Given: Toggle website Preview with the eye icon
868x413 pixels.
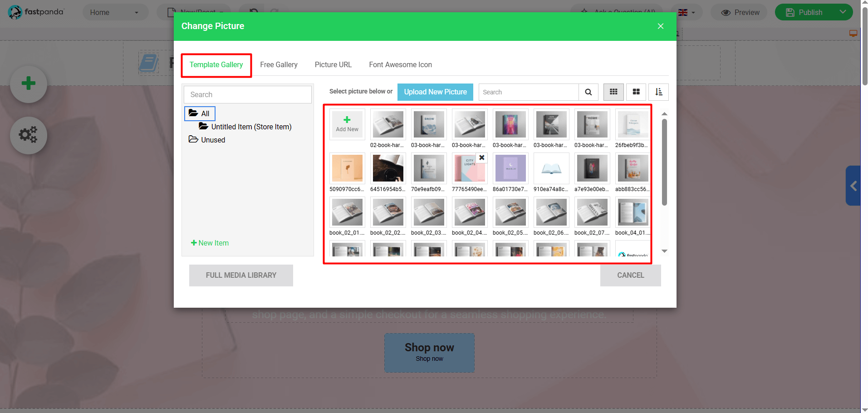Looking at the screenshot, I should pyautogui.click(x=739, y=12).
